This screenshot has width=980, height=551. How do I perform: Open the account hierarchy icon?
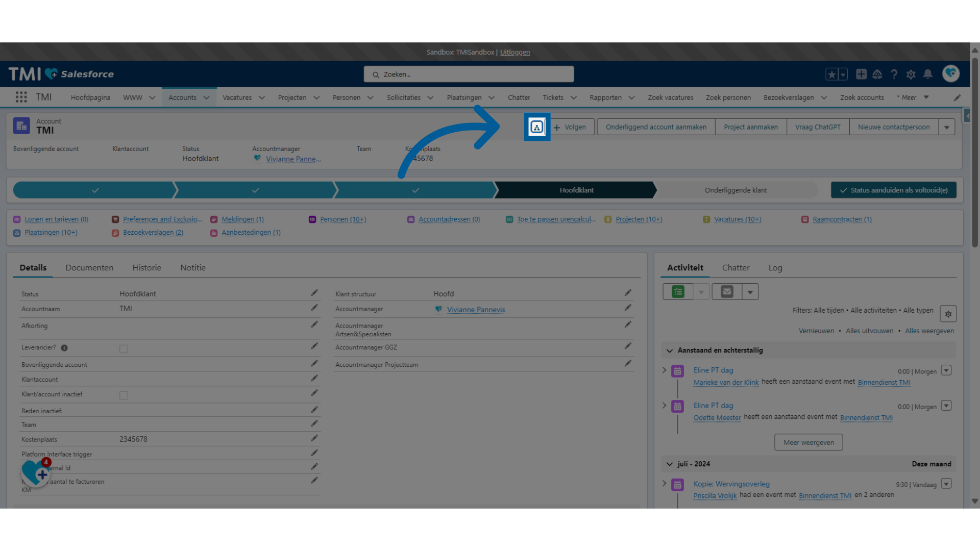(x=536, y=127)
